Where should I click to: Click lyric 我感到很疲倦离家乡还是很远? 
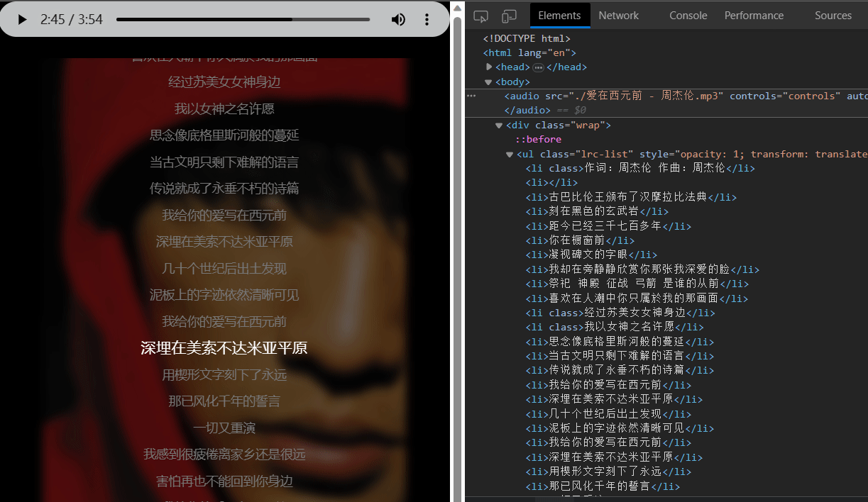click(x=224, y=454)
